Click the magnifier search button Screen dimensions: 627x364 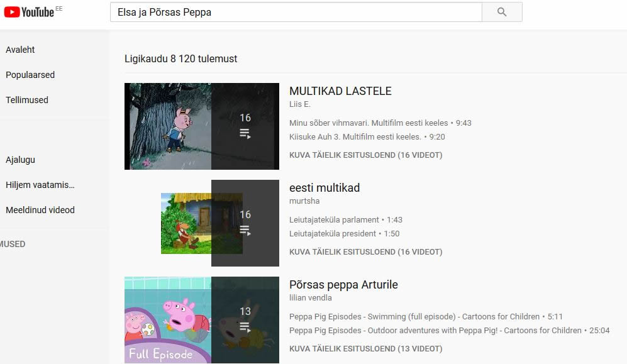502,12
